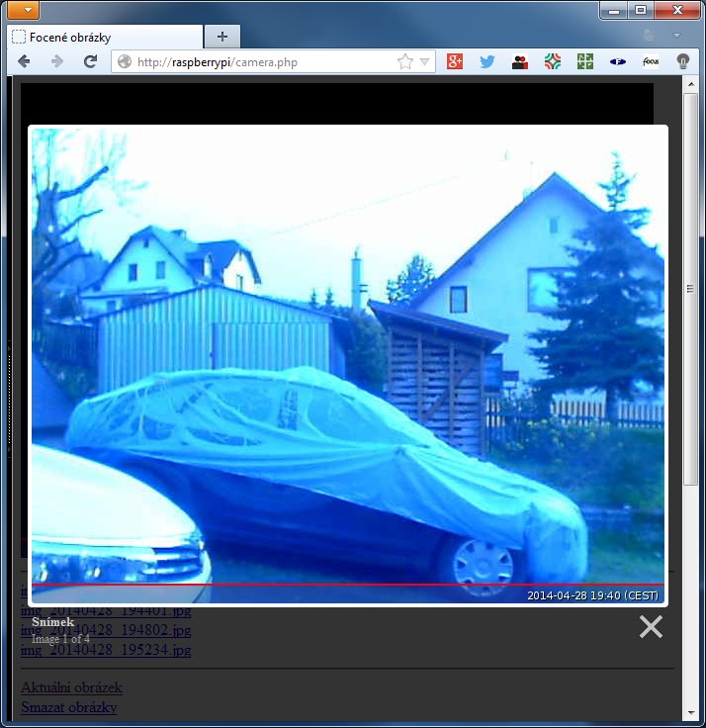Open the Focus bookmark icon

[651, 61]
